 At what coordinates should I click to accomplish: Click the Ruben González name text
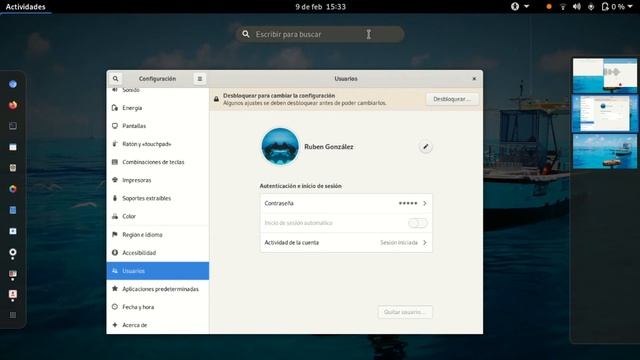coord(329,147)
